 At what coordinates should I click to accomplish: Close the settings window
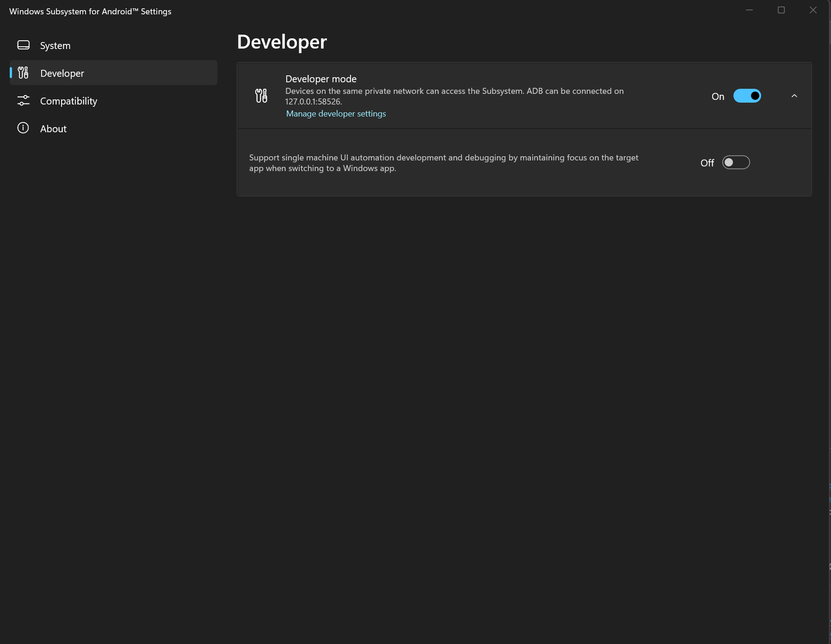click(x=813, y=10)
